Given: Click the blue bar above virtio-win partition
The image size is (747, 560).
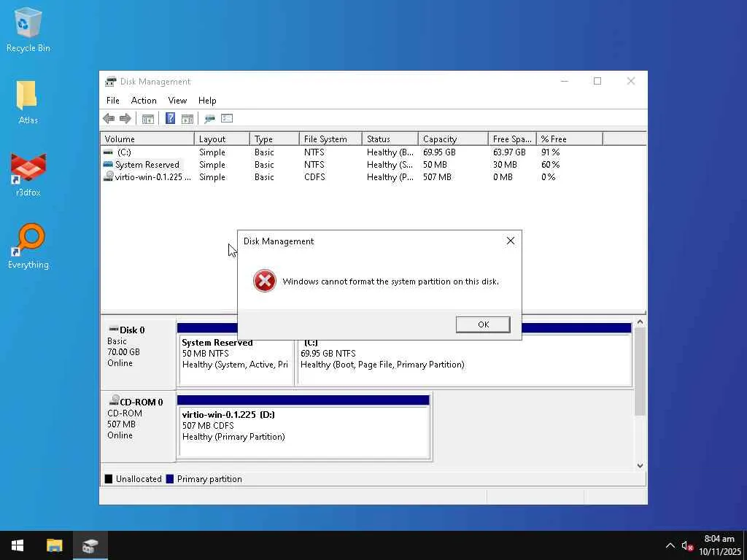Looking at the screenshot, I should click(303, 400).
